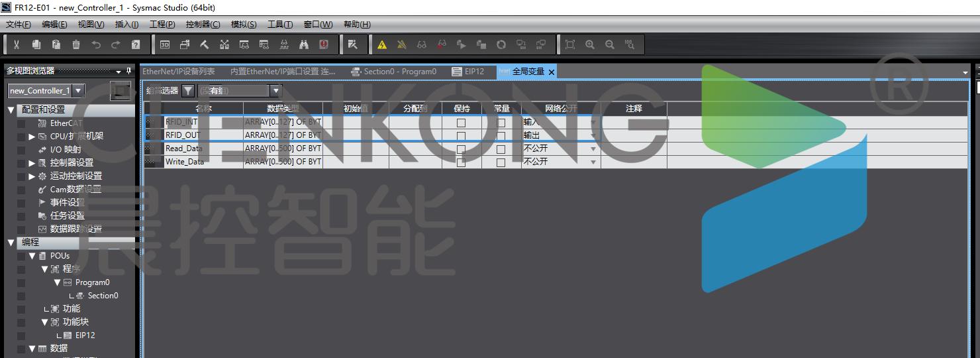Collapse the POUs tree node
This screenshot has width=980, height=358.
(32, 256)
